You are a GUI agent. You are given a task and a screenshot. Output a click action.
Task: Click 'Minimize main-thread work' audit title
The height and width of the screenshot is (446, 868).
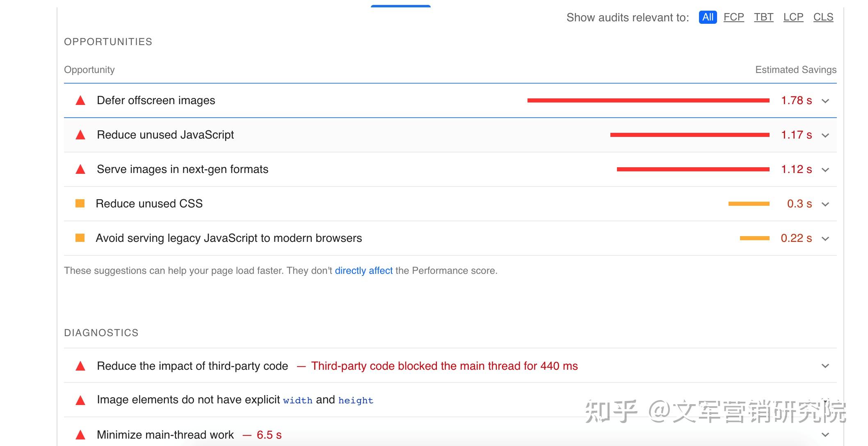coord(165,435)
